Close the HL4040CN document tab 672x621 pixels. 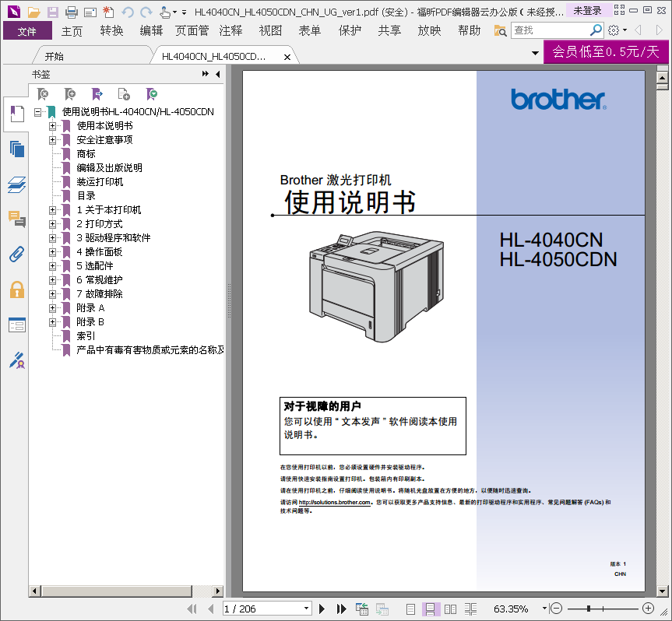tap(287, 57)
